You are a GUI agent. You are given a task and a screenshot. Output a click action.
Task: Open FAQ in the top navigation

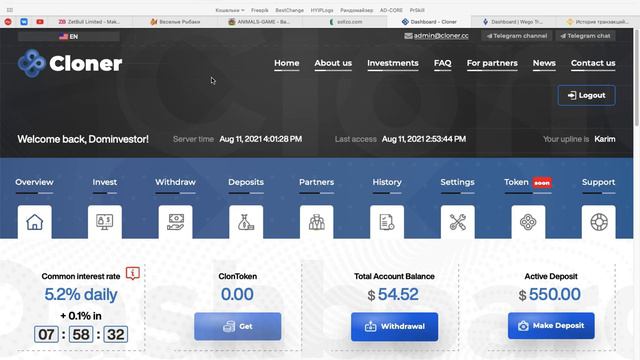(442, 63)
